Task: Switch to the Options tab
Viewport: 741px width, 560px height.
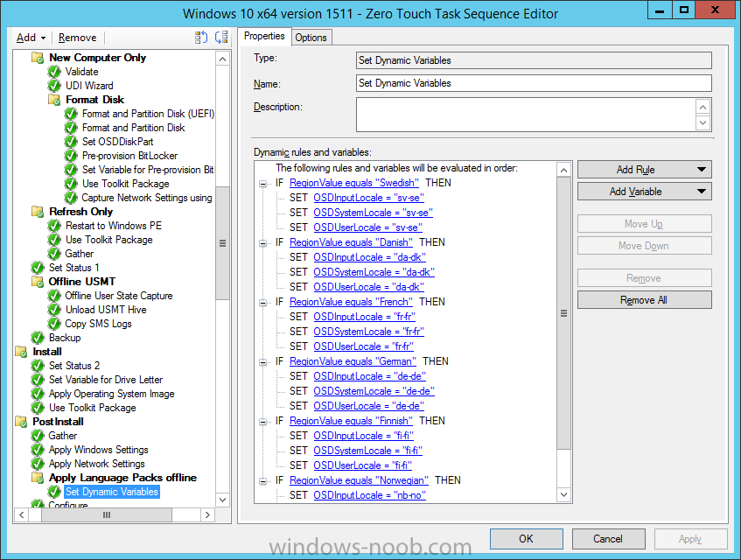Action: [311, 38]
